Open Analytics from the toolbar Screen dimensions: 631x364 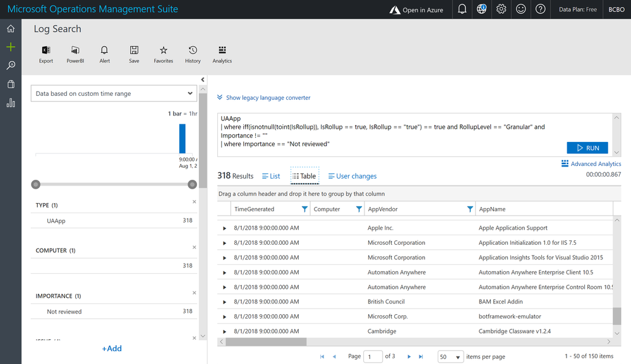point(222,51)
